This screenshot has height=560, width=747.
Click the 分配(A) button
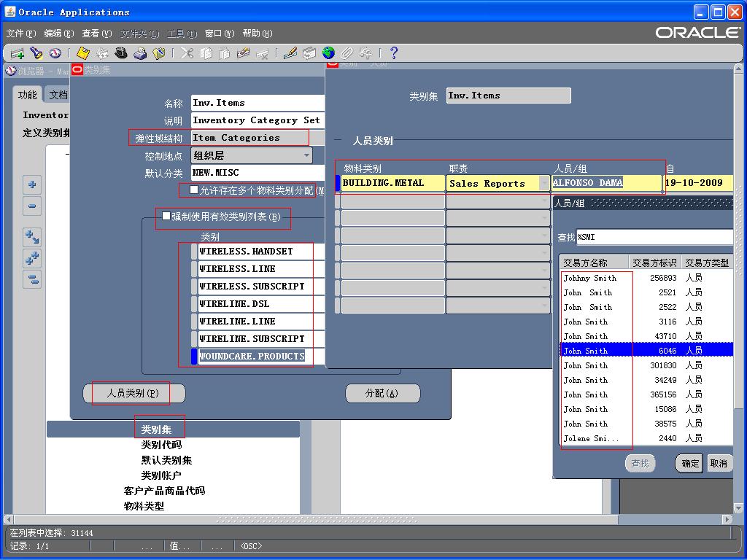coord(382,393)
